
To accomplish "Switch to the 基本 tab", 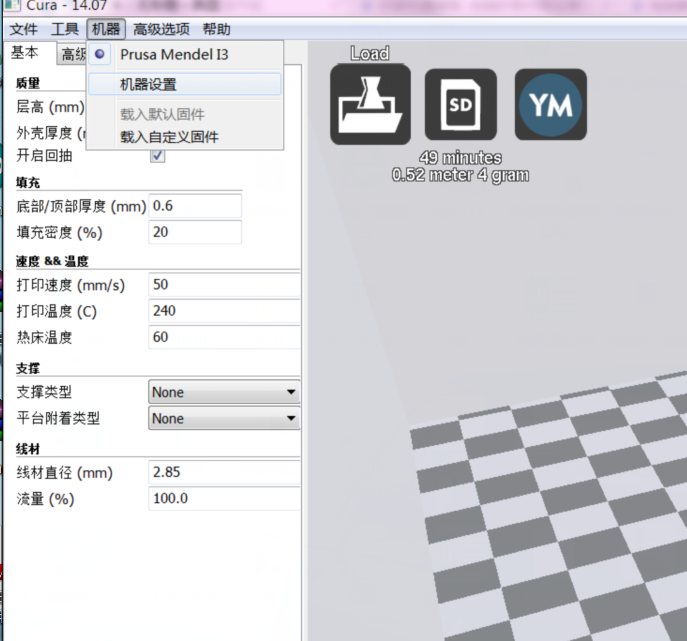I will pyautogui.click(x=25, y=53).
